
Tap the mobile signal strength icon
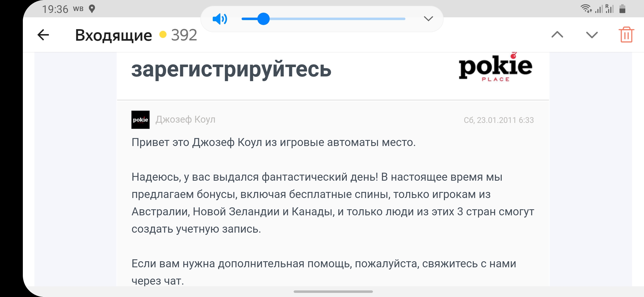pyautogui.click(x=599, y=9)
